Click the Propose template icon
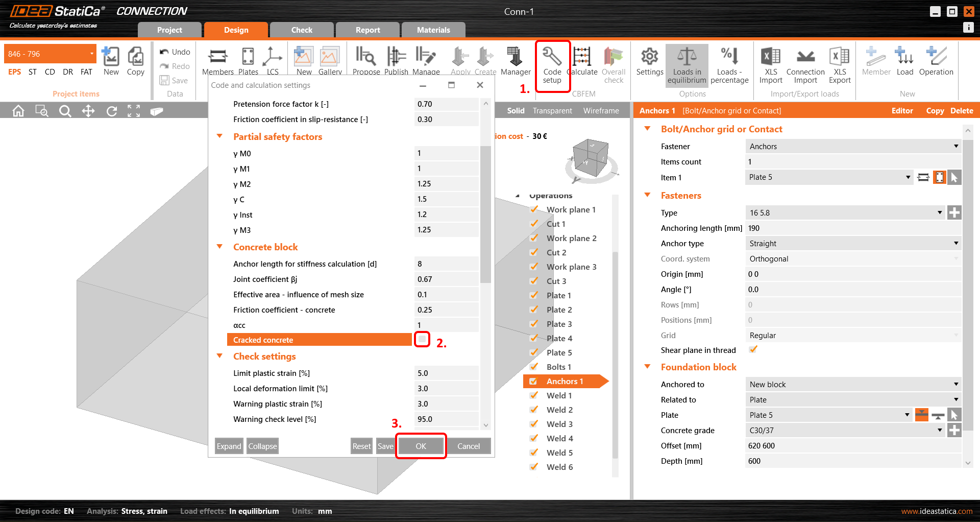This screenshot has width=980, height=522. coord(366,61)
